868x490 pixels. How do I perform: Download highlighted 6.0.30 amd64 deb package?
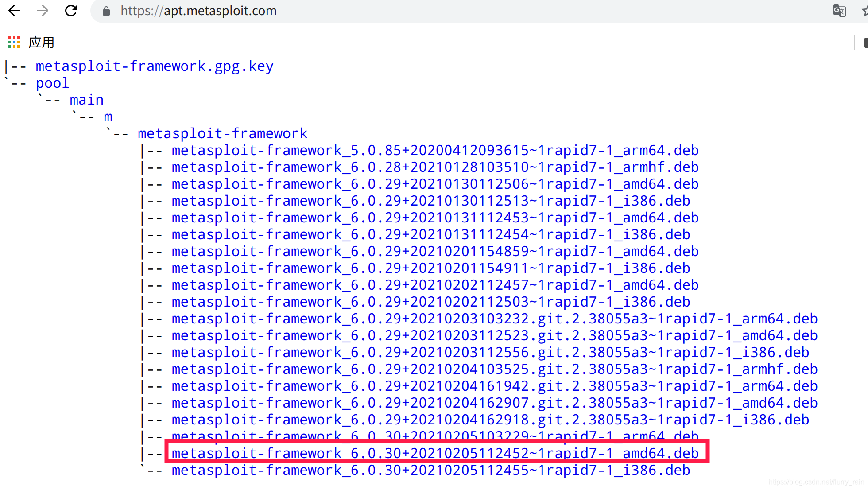tap(435, 453)
